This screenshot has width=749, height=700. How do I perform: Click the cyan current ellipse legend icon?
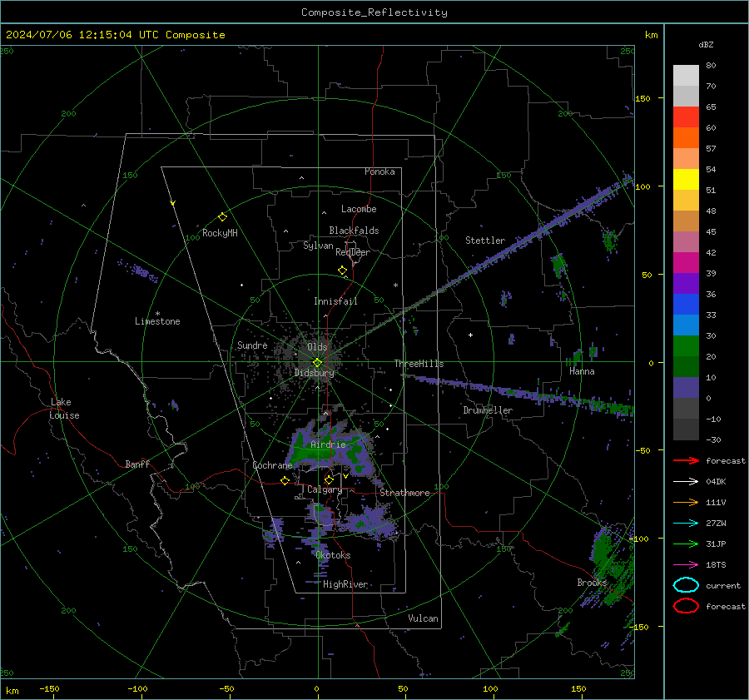686,585
